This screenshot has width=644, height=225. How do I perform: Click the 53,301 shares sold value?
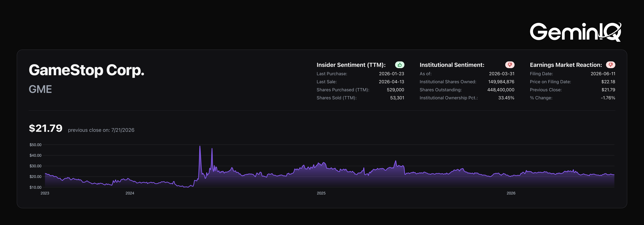(x=397, y=98)
